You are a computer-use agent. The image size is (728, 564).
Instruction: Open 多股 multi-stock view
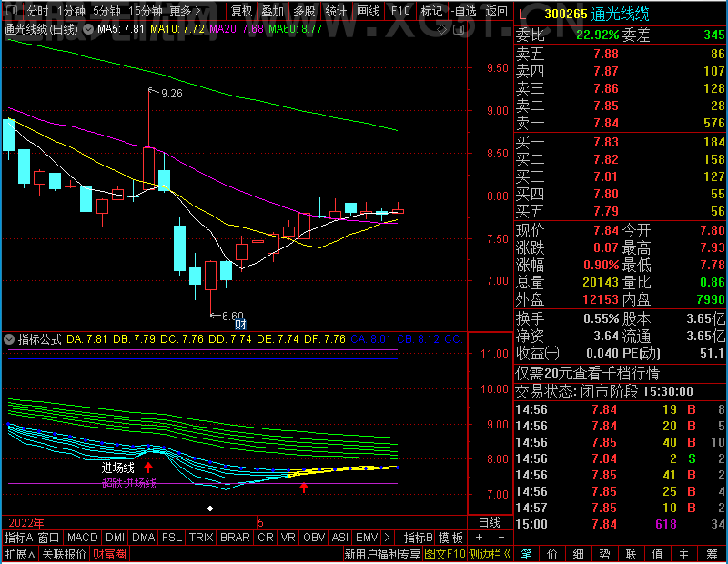pos(305,11)
